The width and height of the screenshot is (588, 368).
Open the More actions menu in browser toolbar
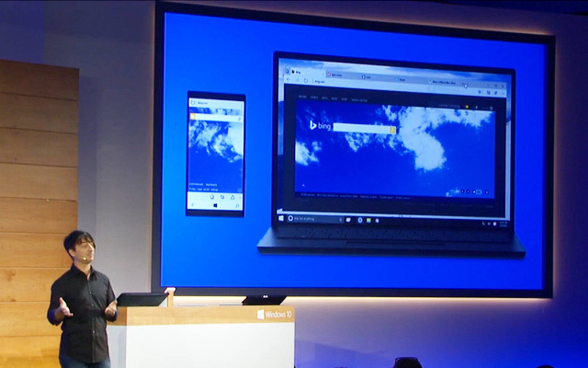click(503, 94)
